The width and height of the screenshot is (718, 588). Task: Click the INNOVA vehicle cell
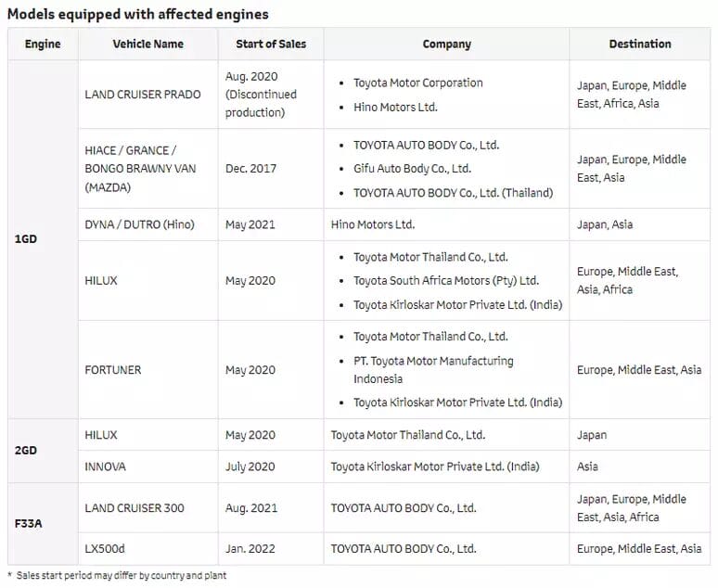point(105,467)
